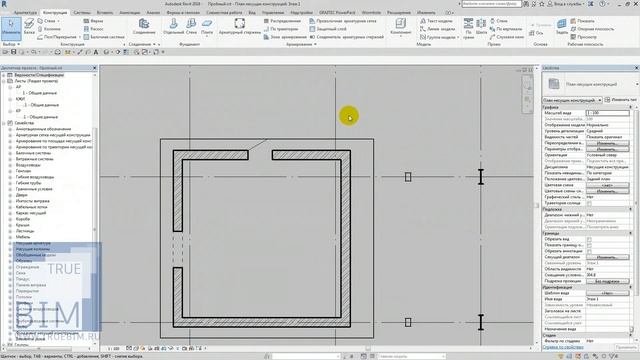Screen dimensions: 640x360
Task: Choose the Балка (Beam) tool
Action: pos(29,27)
